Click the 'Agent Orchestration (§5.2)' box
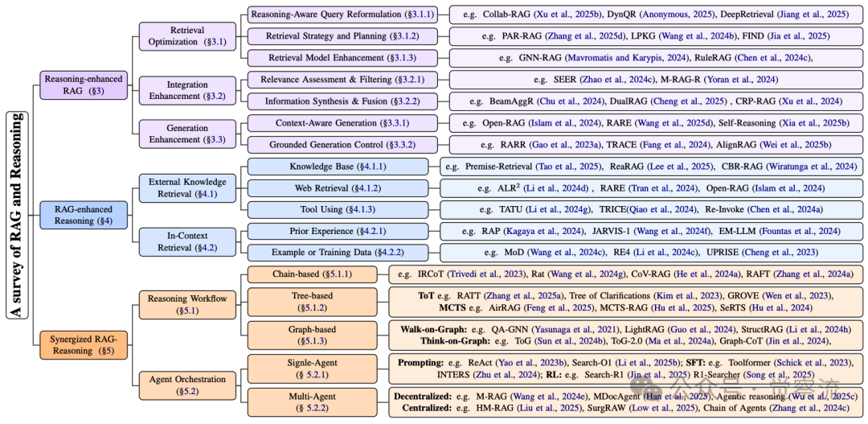Image resolution: width=868 pixels, height=424 pixels. tap(187, 385)
